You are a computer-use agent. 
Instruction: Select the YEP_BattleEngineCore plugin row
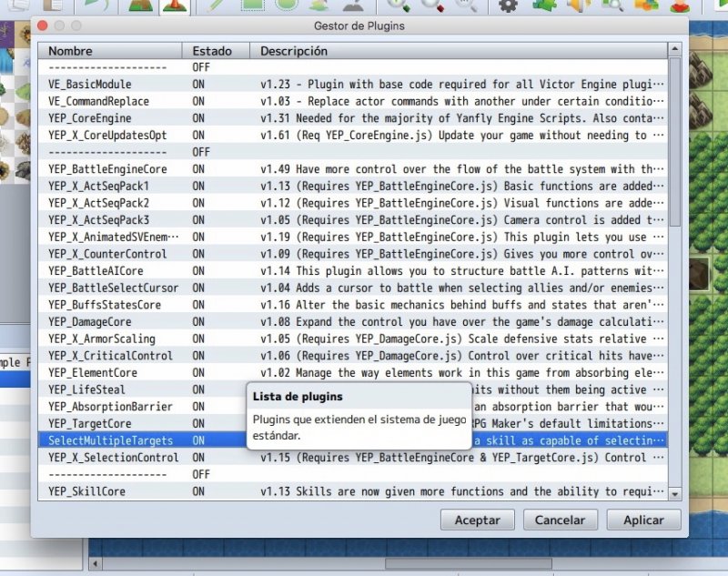pos(353,169)
